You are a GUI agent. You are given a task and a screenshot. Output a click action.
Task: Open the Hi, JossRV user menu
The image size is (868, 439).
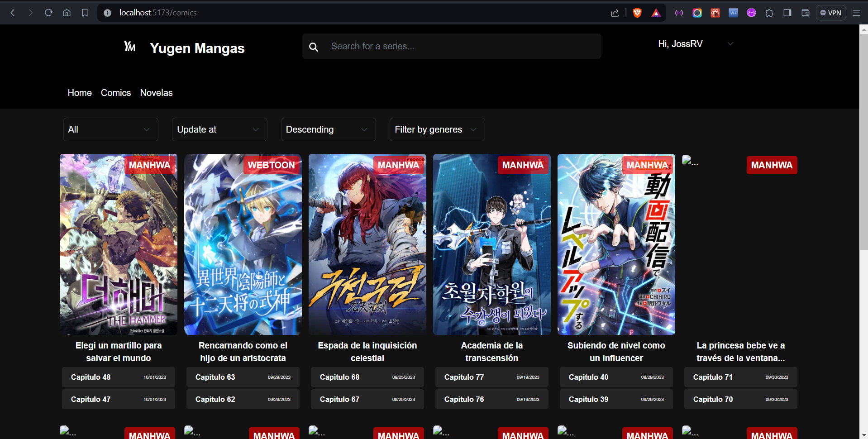pos(695,44)
